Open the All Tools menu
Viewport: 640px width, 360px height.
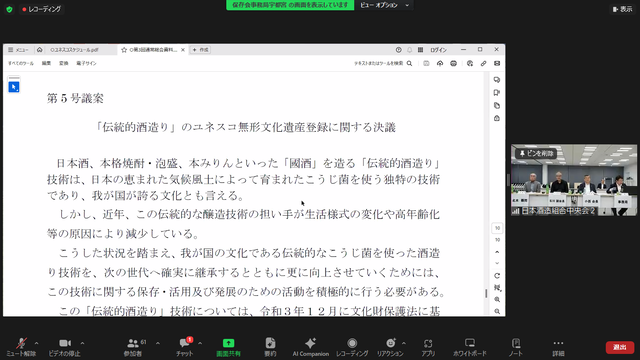pyautogui.click(x=21, y=63)
